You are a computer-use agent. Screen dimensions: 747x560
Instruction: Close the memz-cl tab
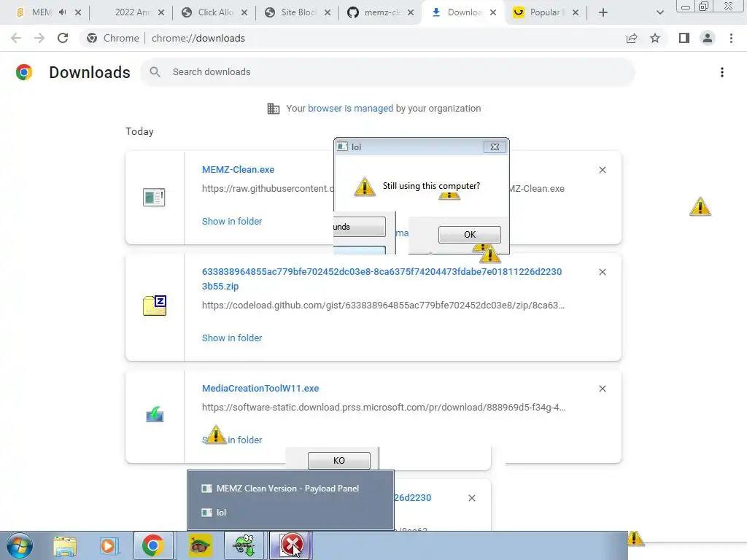411,12
